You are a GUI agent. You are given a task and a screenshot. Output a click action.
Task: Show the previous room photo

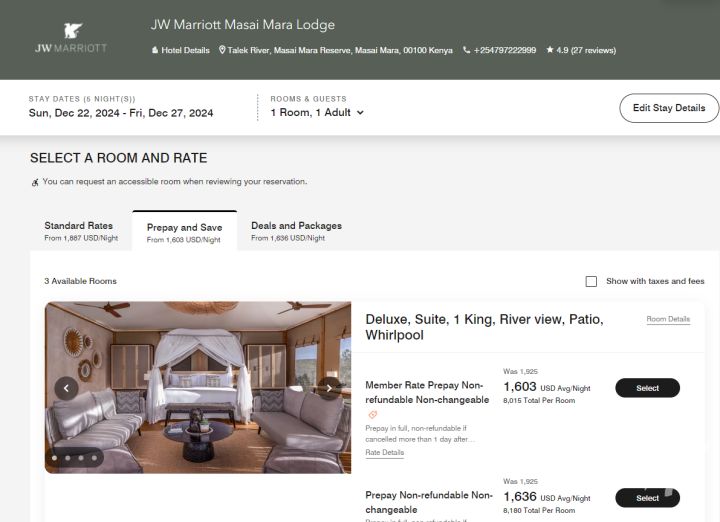(x=67, y=388)
